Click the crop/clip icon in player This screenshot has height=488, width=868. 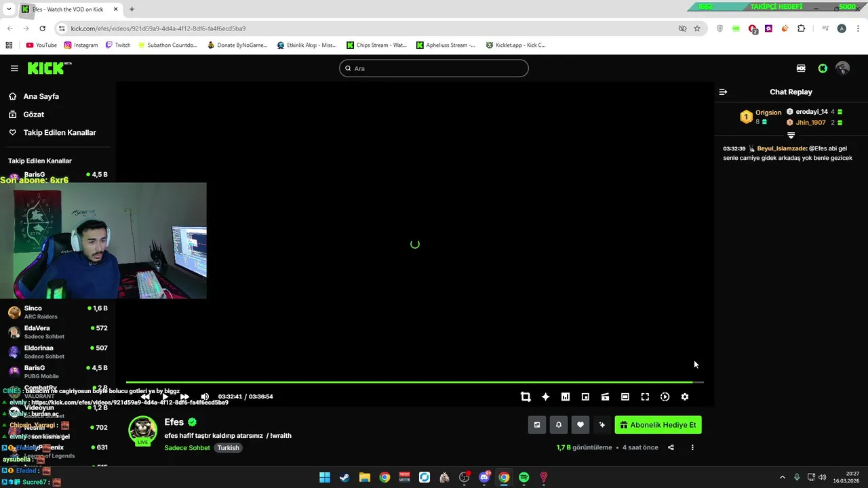click(526, 397)
